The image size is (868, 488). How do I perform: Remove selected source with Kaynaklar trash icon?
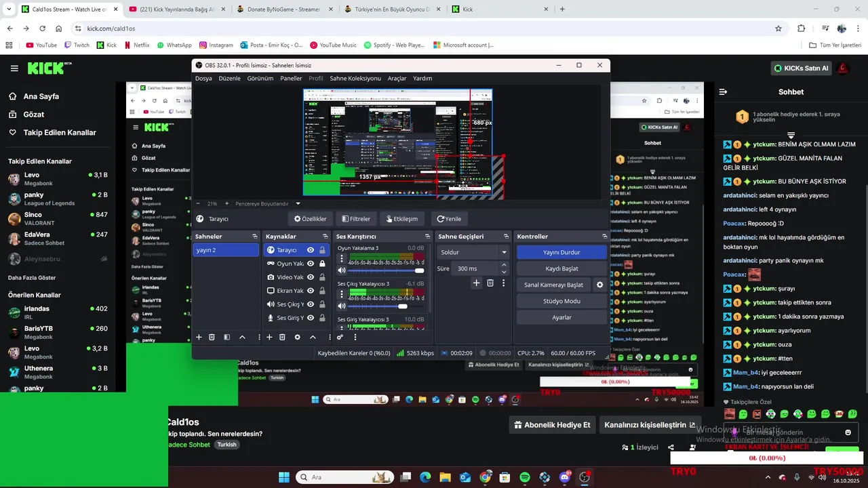coord(282,337)
